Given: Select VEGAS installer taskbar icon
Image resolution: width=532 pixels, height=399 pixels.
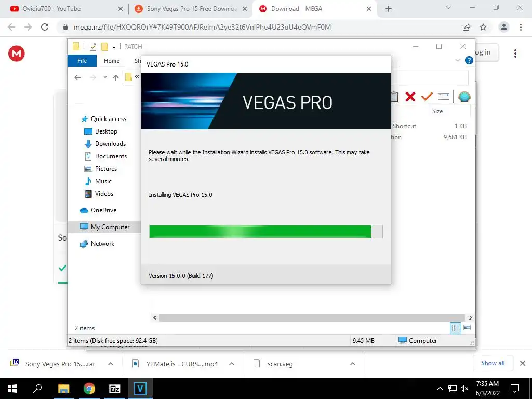Looking at the screenshot, I should click(x=140, y=389).
